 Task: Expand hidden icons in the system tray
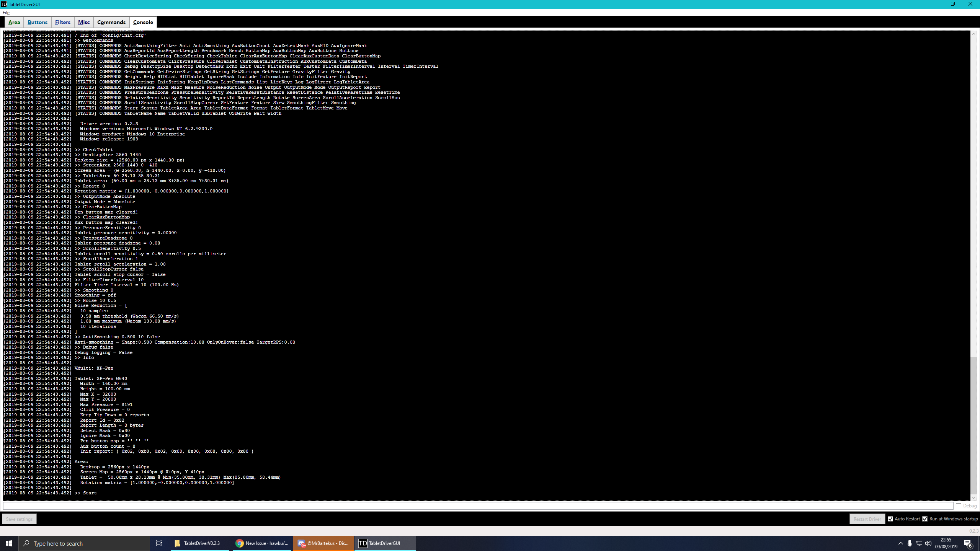tap(900, 543)
